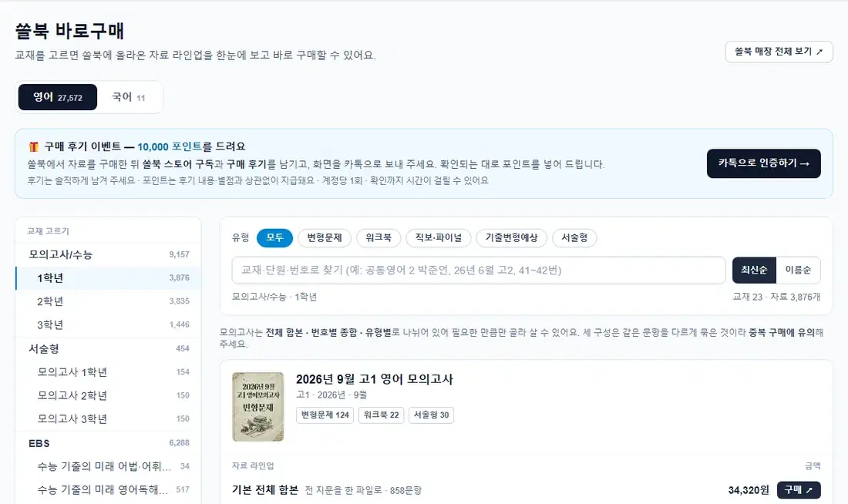Select the 워크북 type filter chip
This screenshot has width=848, height=504.
379,238
